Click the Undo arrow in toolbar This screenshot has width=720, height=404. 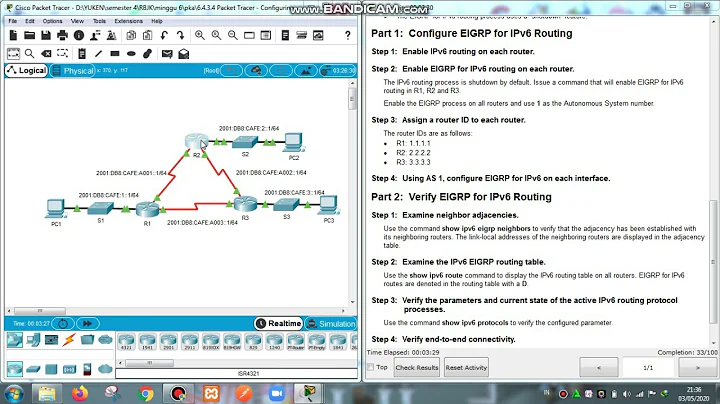pyautogui.click(x=164, y=35)
